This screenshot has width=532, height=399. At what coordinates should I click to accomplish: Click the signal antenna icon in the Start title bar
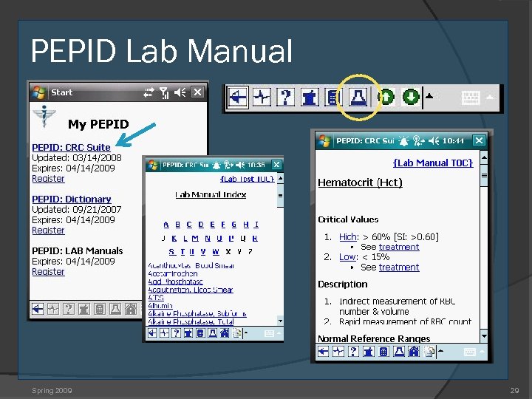coord(164,92)
